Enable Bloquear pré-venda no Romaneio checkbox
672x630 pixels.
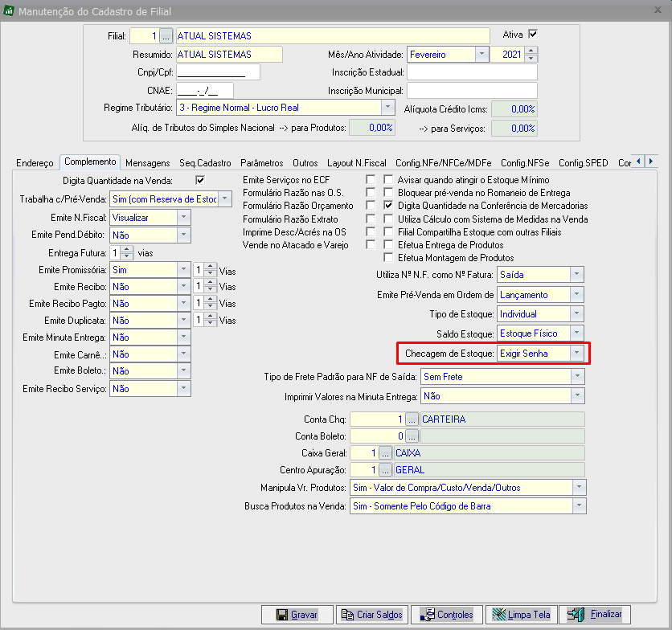(x=388, y=192)
